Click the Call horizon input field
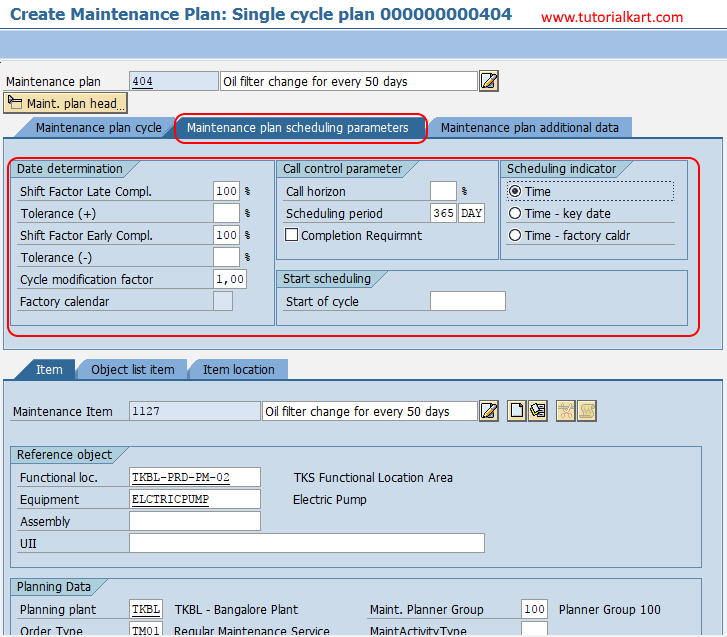727x637 pixels. [x=443, y=191]
